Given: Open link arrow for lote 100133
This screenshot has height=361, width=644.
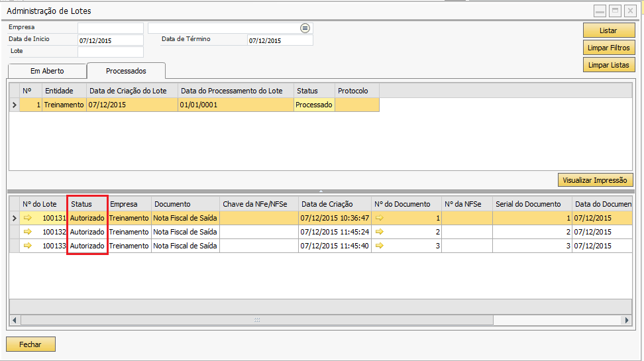Looking at the screenshot, I should [x=28, y=246].
